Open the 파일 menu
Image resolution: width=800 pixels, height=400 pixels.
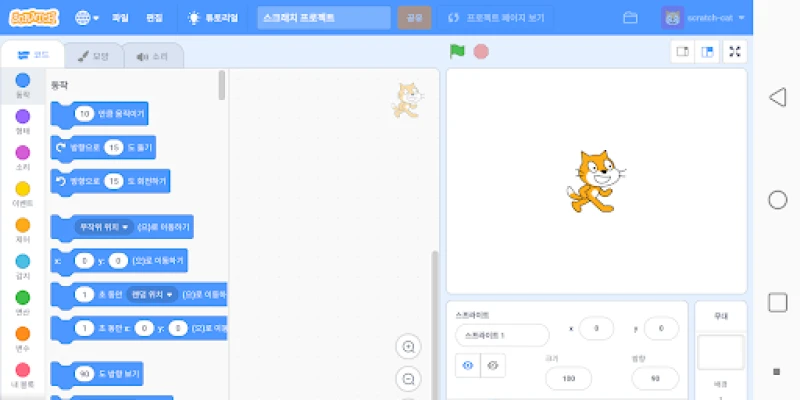[x=120, y=18]
